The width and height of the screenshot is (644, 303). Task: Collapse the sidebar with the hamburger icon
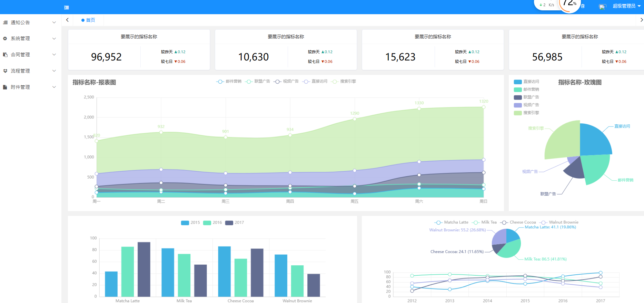pos(67,8)
